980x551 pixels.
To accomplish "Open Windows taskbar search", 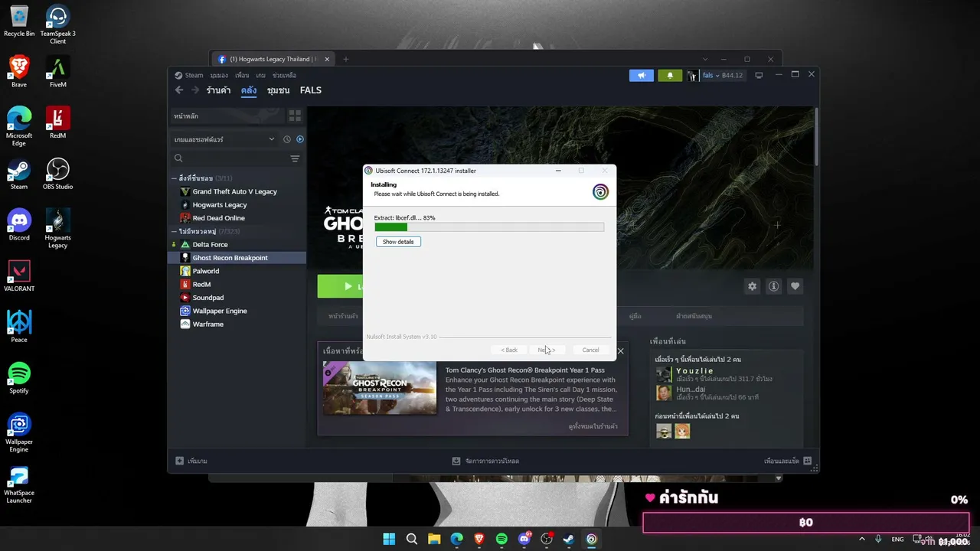I will (x=412, y=539).
